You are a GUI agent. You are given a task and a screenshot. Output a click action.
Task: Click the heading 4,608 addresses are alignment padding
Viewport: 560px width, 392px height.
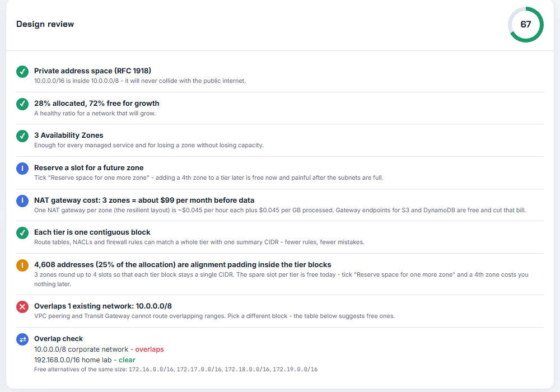tap(183, 264)
